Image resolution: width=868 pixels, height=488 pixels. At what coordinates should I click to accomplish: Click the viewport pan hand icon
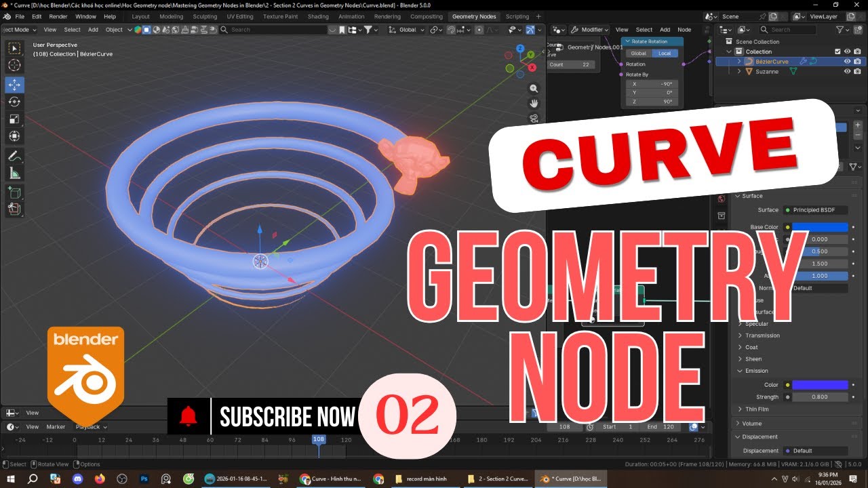click(x=534, y=104)
